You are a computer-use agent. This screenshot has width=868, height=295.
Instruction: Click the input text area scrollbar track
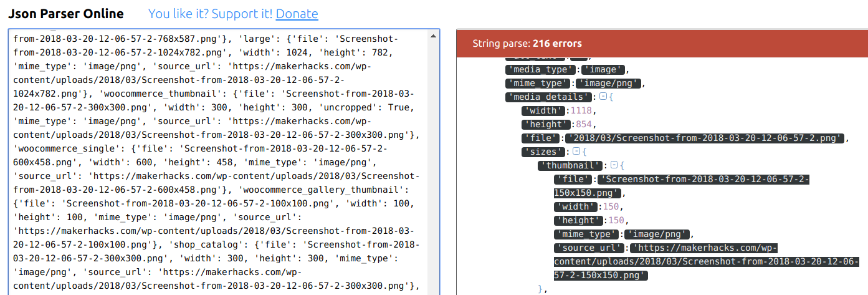point(434,168)
